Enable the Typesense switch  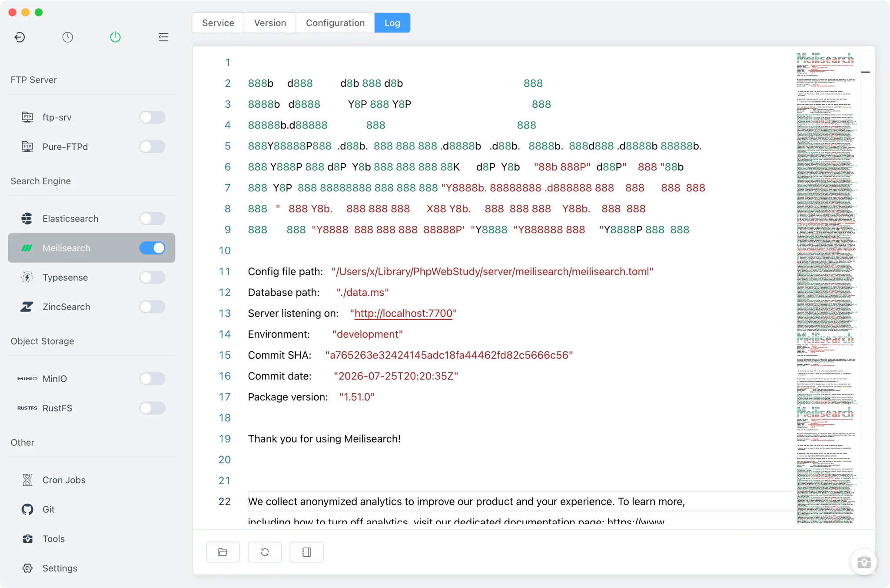tap(152, 277)
